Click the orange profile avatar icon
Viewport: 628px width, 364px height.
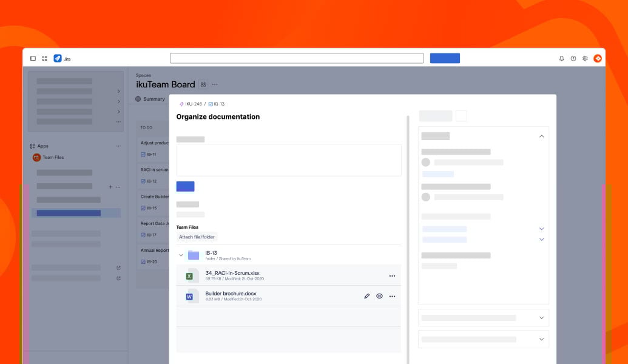597,58
